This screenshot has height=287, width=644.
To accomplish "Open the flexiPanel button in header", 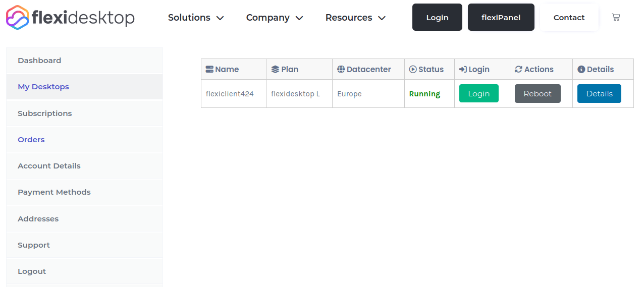I will 501,17.
